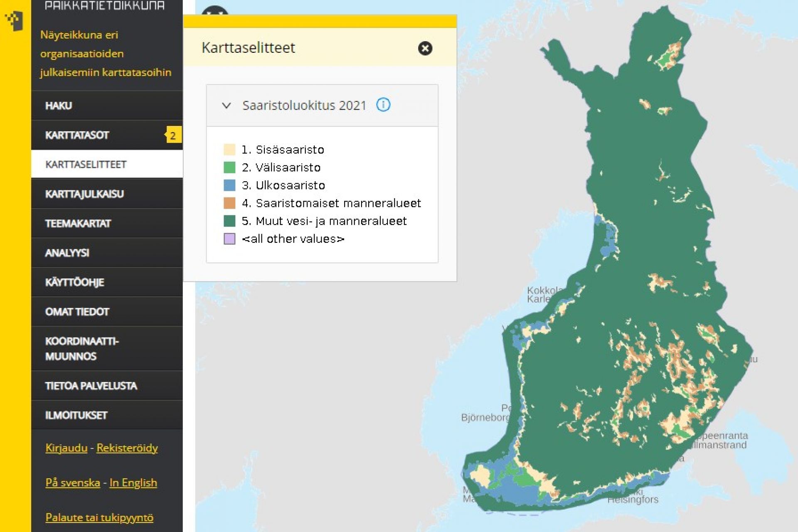Open the info icon next to Saaristoluokitus 2021
Viewport: 798px width, 532px height.
click(384, 105)
